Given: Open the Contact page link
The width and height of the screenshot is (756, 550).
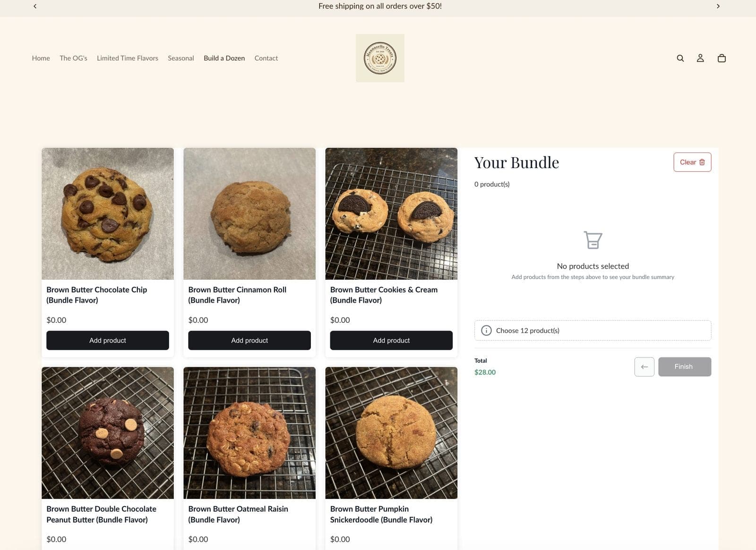Looking at the screenshot, I should 266,58.
